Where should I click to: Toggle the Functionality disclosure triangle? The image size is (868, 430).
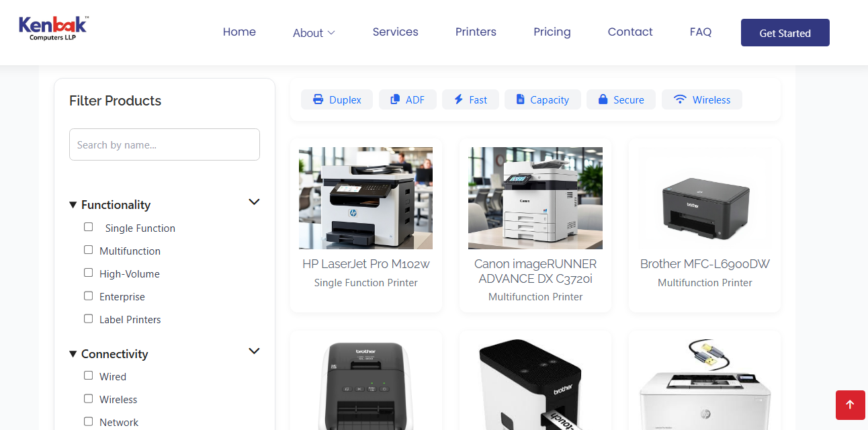[x=73, y=205]
